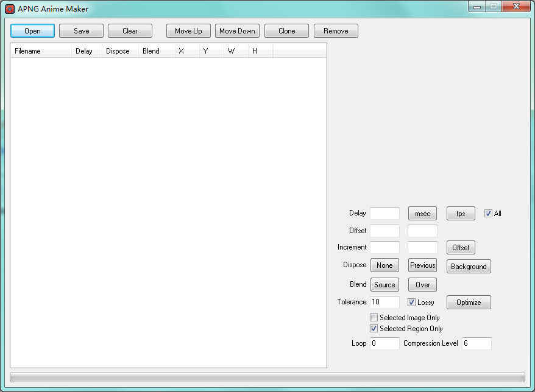Focus the first Offset input field

point(384,231)
